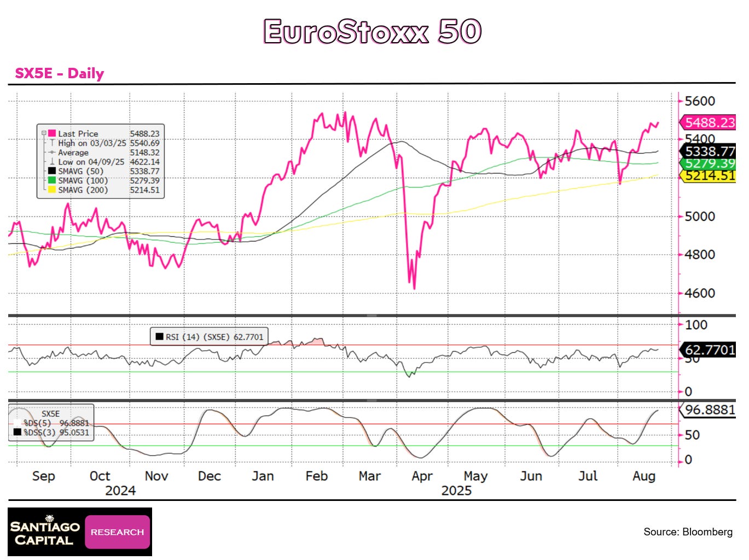Click the 50 label on stochastic axis
749x560 pixels.
click(x=692, y=435)
